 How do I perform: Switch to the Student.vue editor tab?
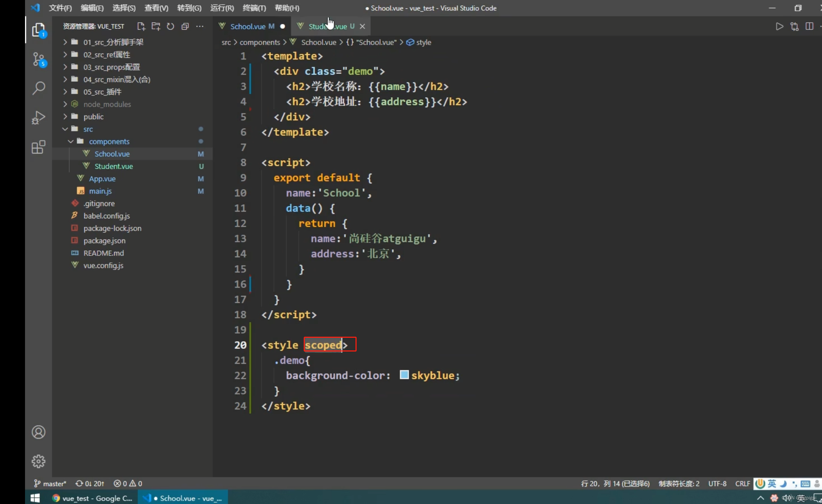[331, 26]
